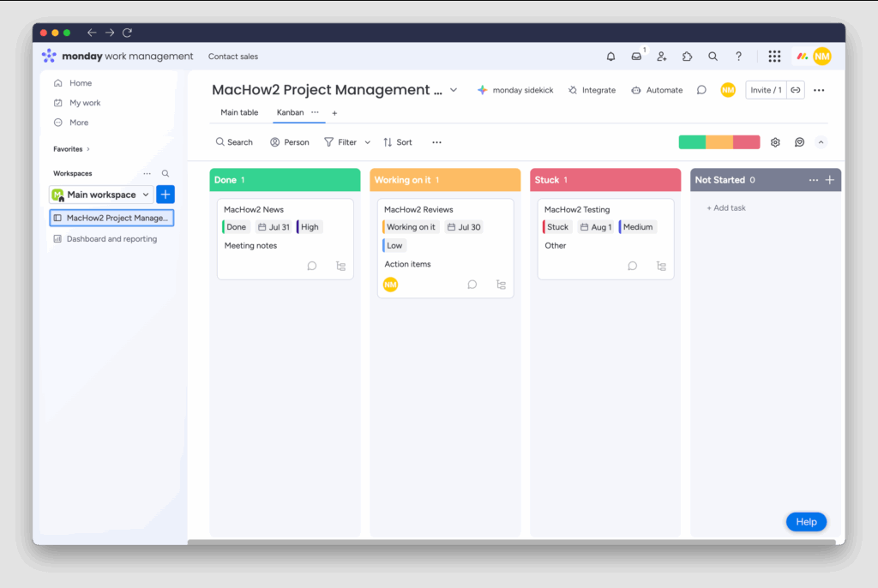Select the Kanban tab
The width and height of the screenshot is (878, 588).
pos(290,112)
